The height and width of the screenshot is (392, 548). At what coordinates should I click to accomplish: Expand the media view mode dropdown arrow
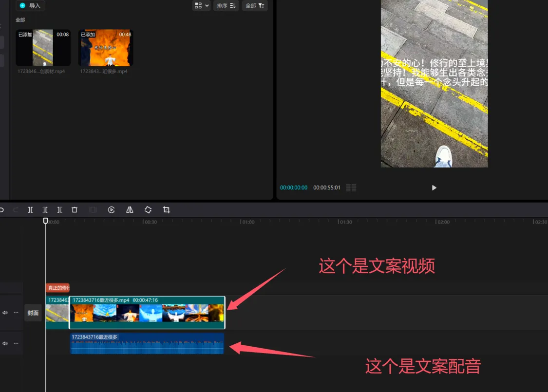(207, 5)
